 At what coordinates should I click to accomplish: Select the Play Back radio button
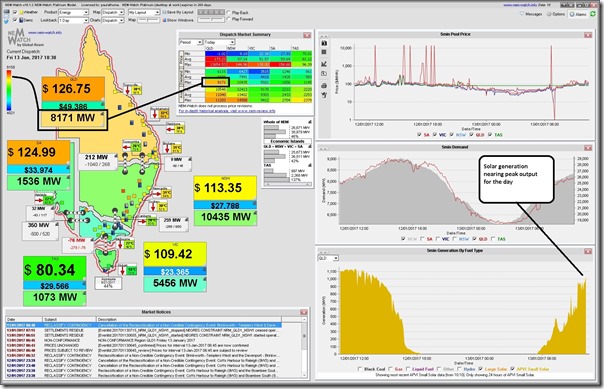tap(229, 13)
